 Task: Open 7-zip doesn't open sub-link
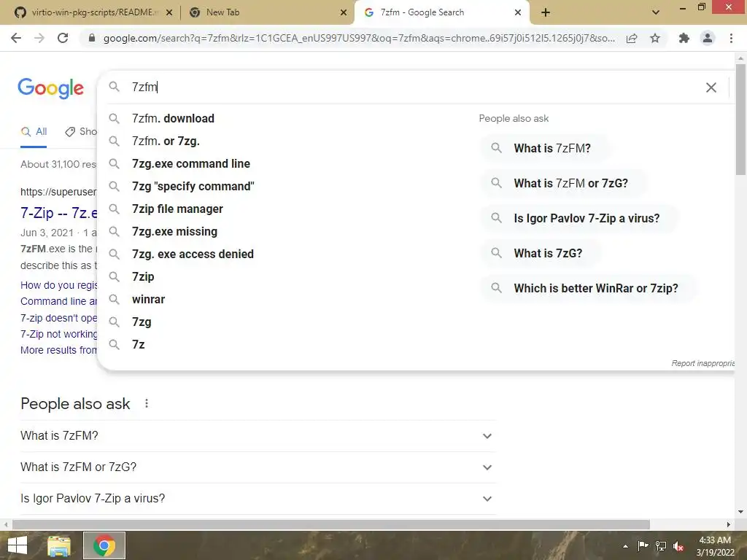coord(59,318)
